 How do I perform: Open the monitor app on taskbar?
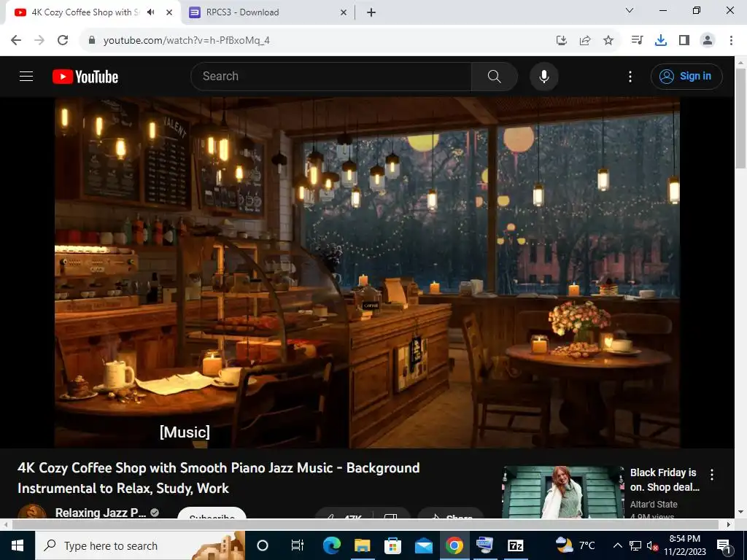pos(484,545)
